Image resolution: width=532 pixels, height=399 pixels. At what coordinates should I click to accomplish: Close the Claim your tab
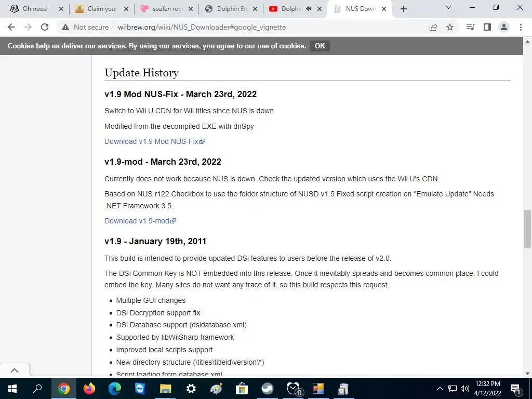(126, 9)
